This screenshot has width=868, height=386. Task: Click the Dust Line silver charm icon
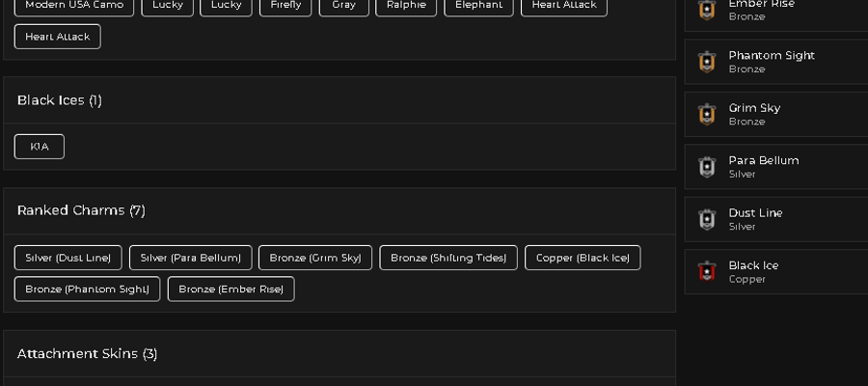coord(707,219)
